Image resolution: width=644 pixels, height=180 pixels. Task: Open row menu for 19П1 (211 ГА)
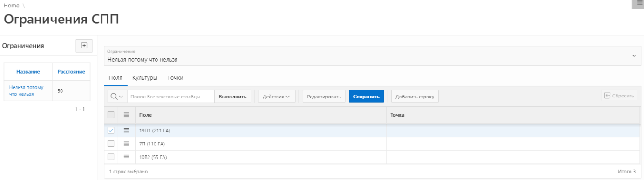tap(126, 131)
